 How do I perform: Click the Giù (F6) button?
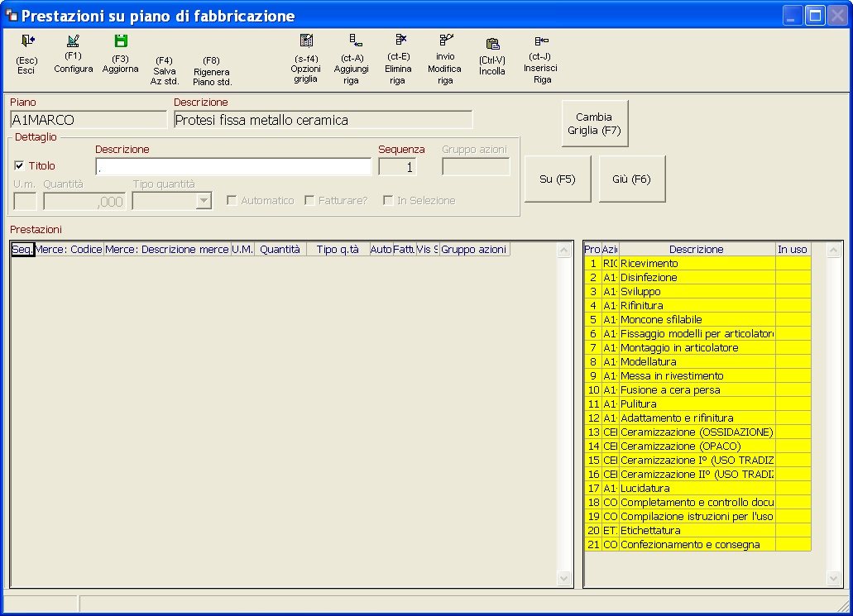point(631,179)
